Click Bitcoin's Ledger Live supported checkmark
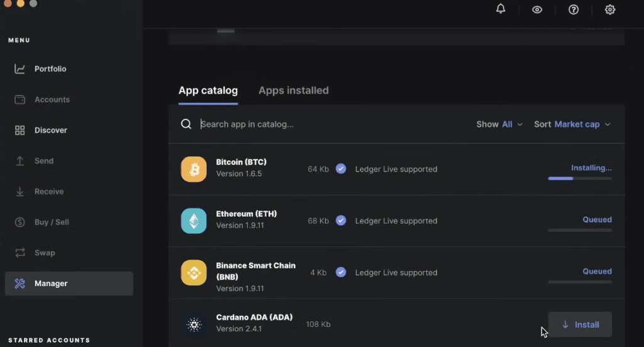 [x=341, y=169]
